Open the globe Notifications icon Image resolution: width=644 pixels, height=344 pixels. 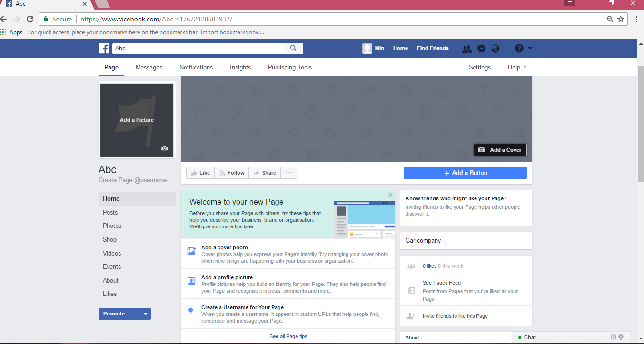tap(495, 48)
